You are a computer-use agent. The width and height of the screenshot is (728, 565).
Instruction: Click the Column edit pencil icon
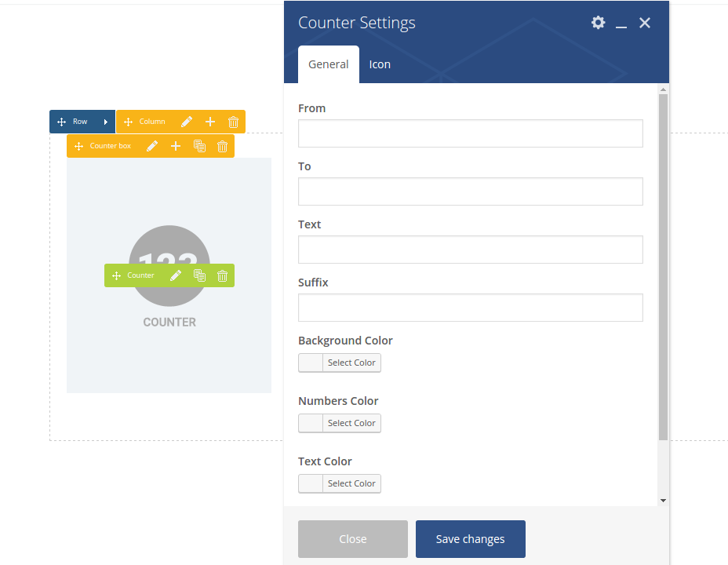(187, 122)
